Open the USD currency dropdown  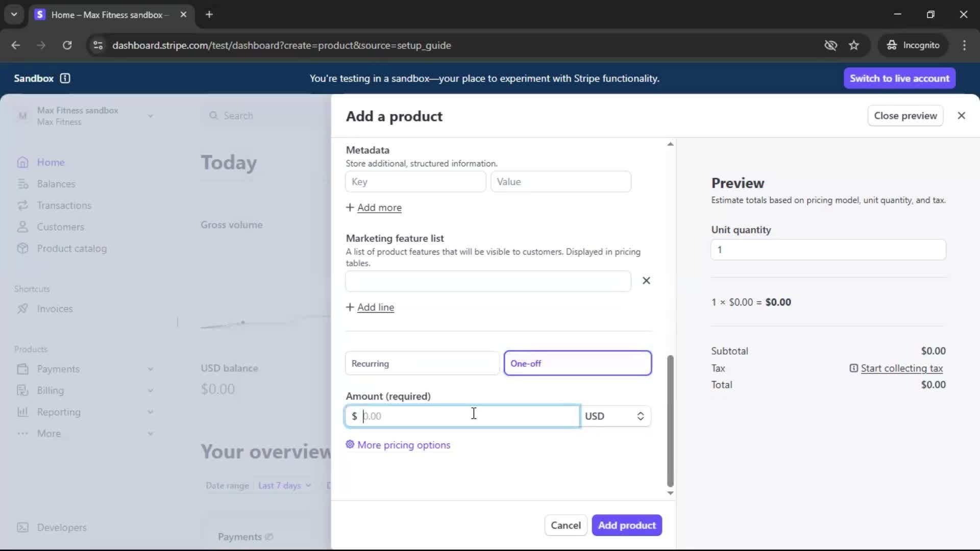[615, 416]
